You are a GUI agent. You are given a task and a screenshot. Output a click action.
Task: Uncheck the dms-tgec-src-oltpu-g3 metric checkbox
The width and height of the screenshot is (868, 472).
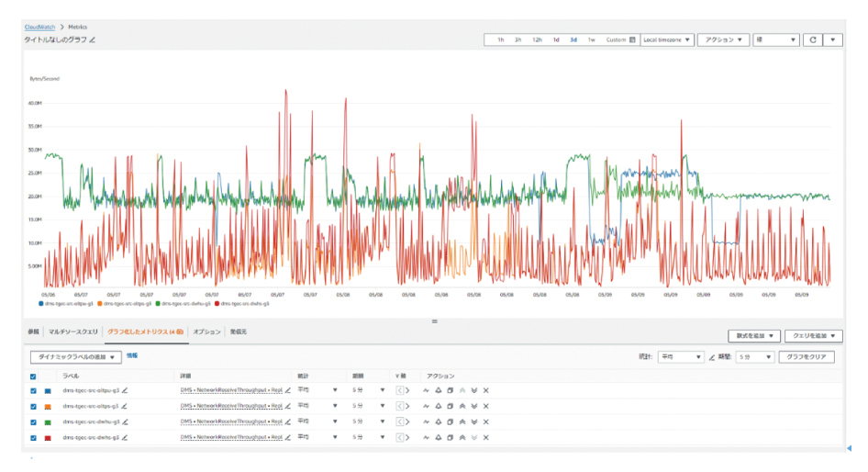pyautogui.click(x=34, y=390)
